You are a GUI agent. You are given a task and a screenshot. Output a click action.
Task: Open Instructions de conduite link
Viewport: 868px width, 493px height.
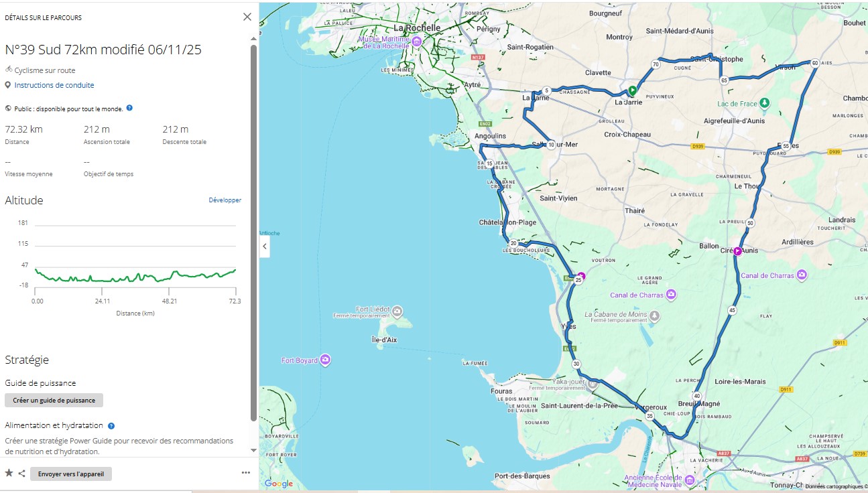point(54,85)
